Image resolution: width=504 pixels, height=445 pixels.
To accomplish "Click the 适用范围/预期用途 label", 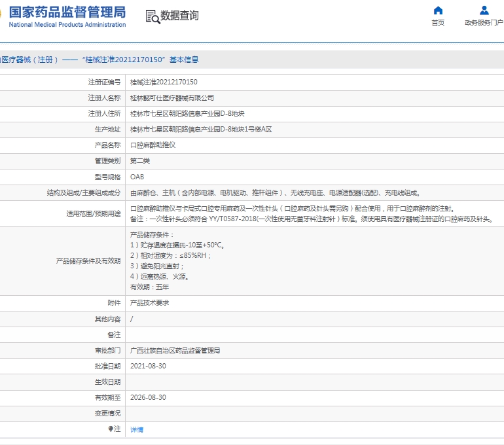I will click(94, 214).
